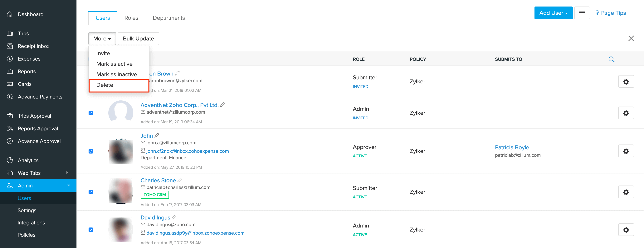
Task: Open the Add User dropdown
Action: pyautogui.click(x=553, y=13)
